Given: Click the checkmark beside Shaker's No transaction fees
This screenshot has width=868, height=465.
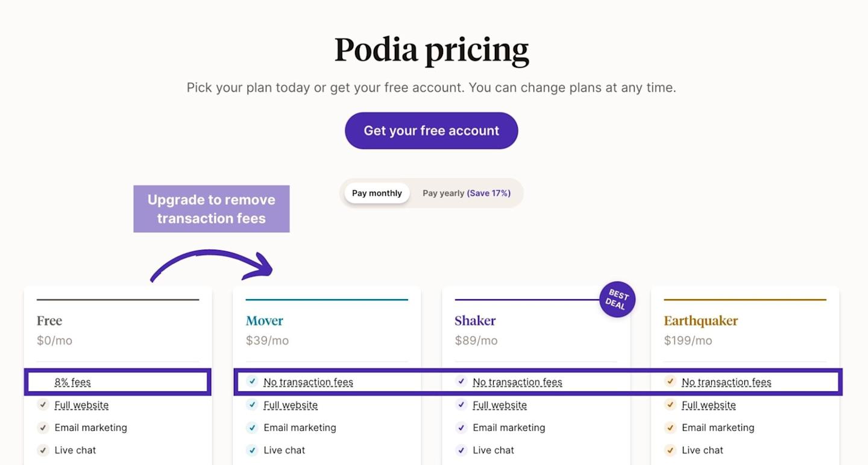Looking at the screenshot, I should 461,382.
